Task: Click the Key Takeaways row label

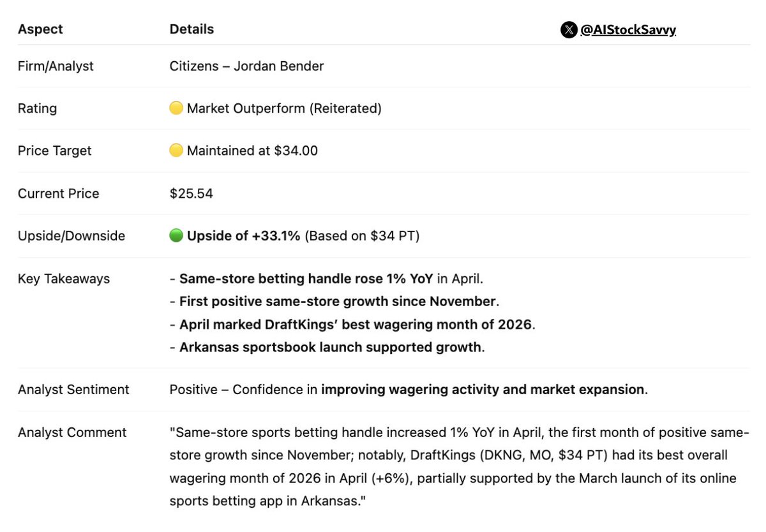Action: point(64,279)
